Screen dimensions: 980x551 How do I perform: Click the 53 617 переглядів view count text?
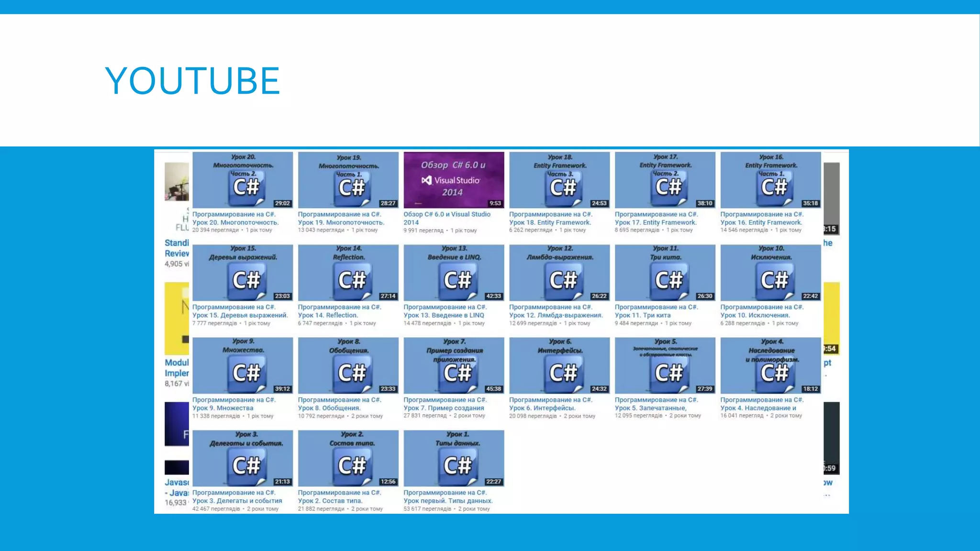pos(427,509)
